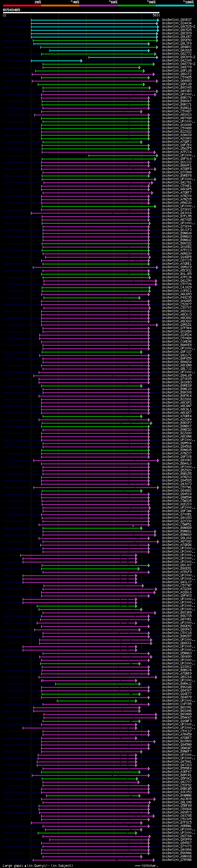Select hit label UniRef100_Q9SPP9

(x=177, y=839)
